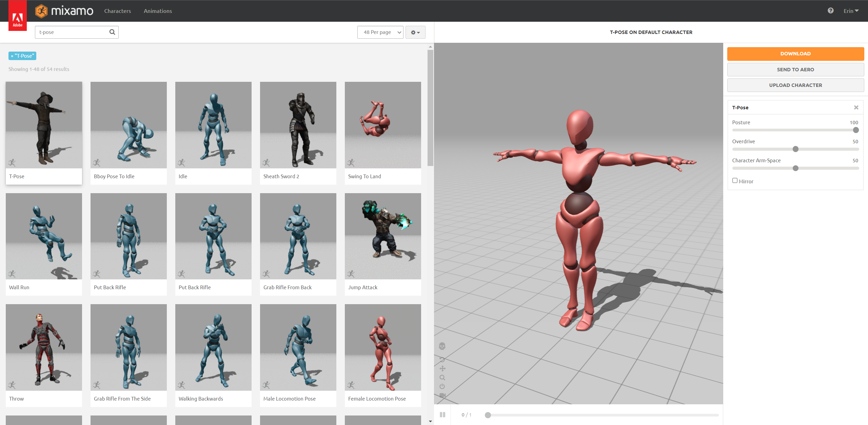Click the scrollbar down arrow in results list
868x425 pixels.
click(430, 421)
